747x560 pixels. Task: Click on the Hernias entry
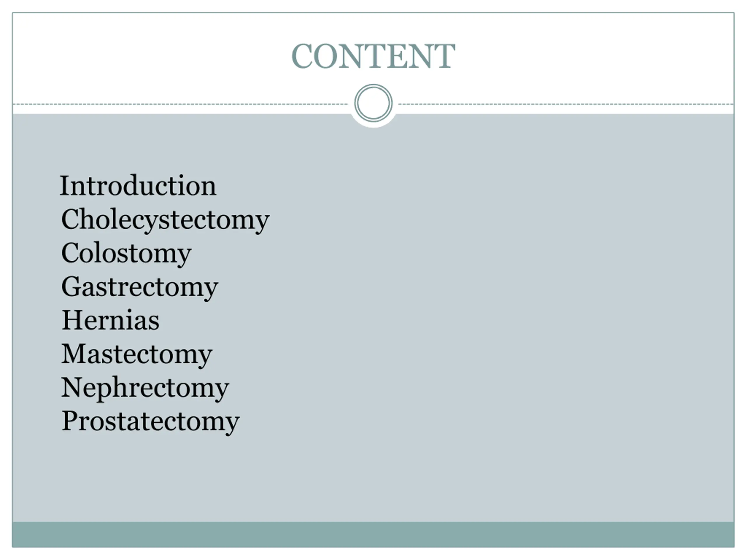click(x=110, y=320)
